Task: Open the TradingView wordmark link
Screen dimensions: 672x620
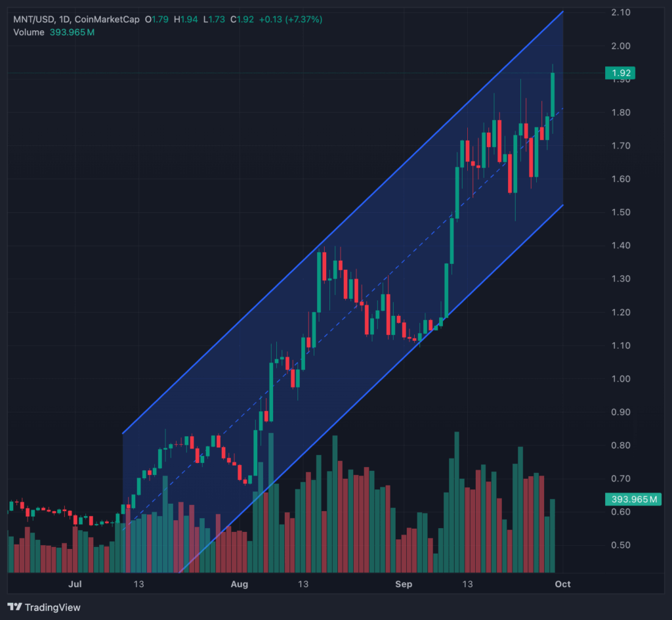Action: 52,607
